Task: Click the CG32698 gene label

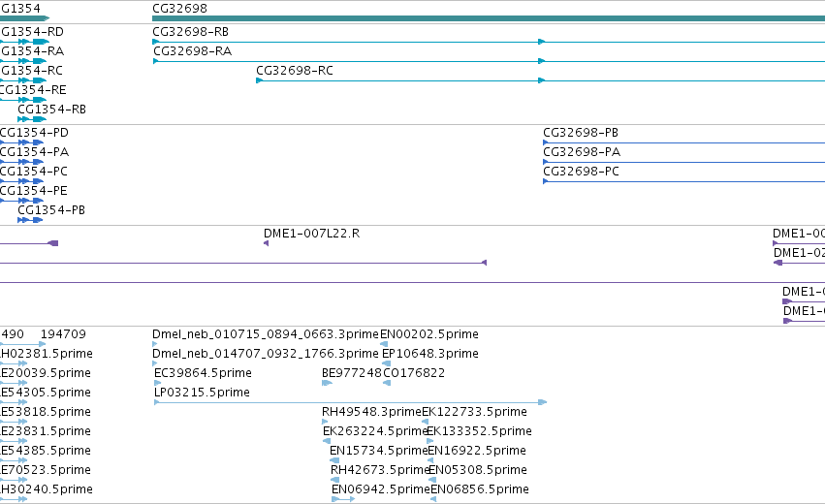Action: pos(179,9)
